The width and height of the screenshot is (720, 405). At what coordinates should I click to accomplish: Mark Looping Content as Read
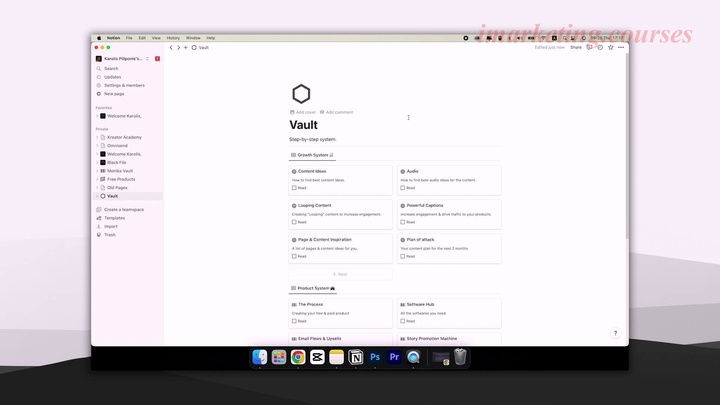pos(294,222)
